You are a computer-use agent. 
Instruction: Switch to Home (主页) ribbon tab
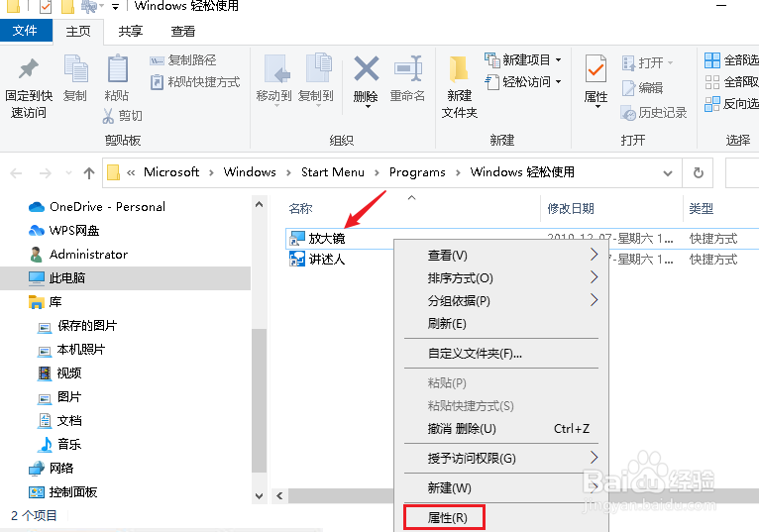coord(78,32)
